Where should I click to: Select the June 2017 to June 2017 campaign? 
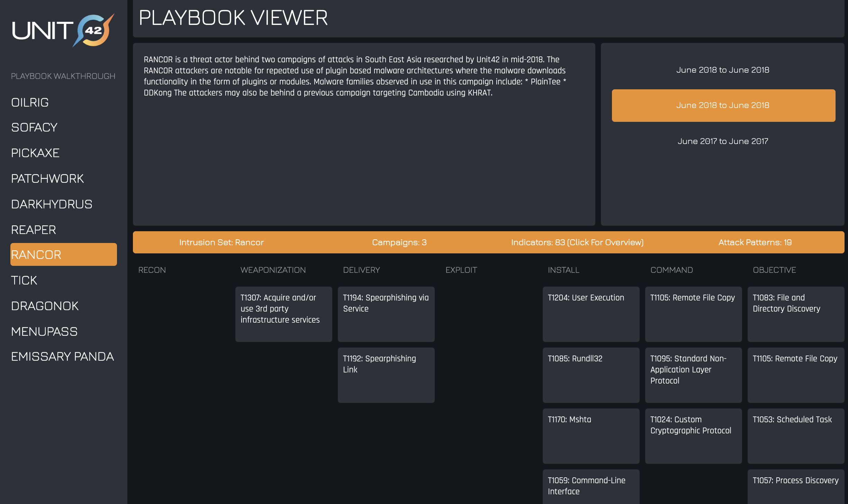[723, 141]
